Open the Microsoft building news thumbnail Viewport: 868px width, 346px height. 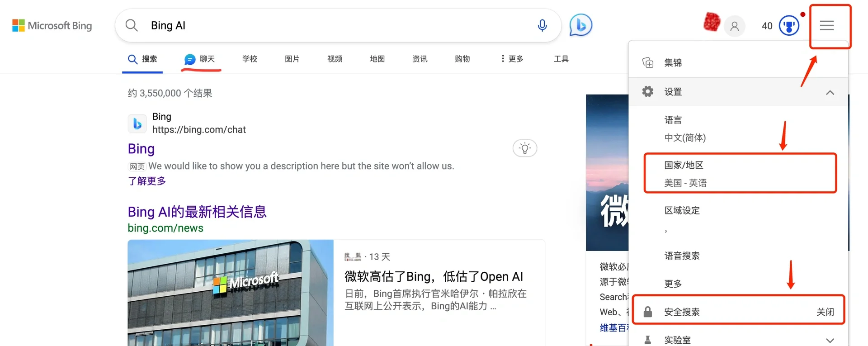click(x=231, y=293)
